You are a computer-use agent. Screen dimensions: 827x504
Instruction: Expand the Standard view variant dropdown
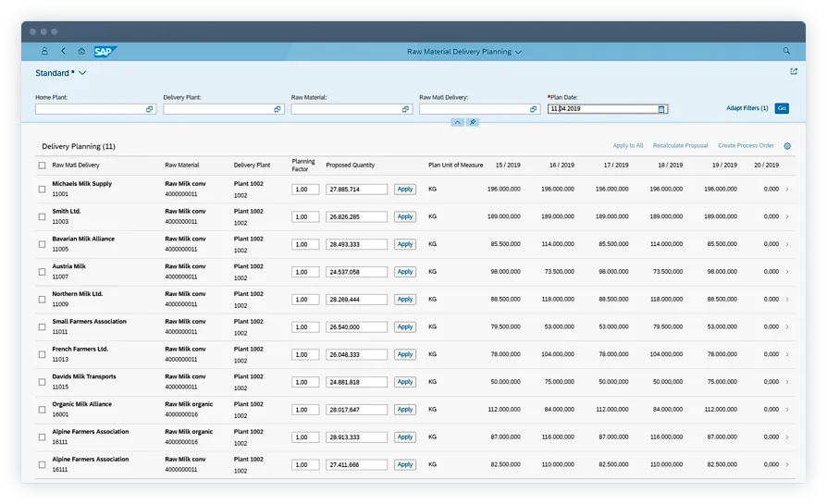tap(82, 73)
